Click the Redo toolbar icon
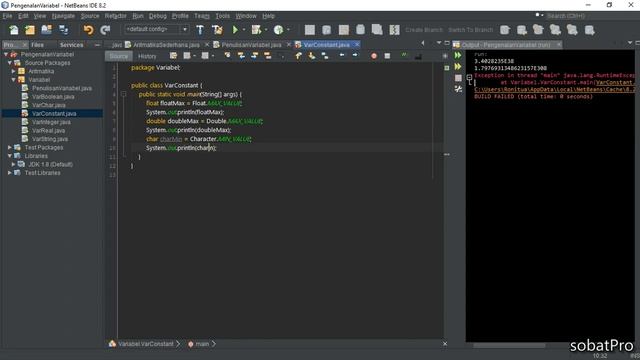Screen dimensions: 640x360 (105, 30)
